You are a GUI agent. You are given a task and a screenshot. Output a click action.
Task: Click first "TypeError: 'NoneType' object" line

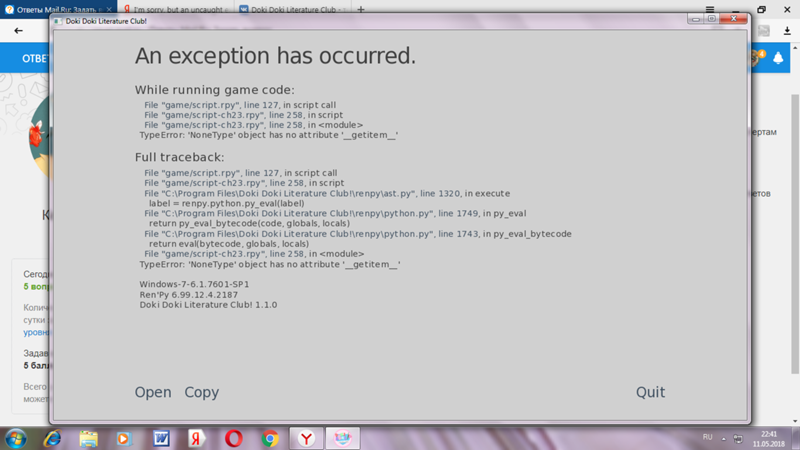[269, 135]
